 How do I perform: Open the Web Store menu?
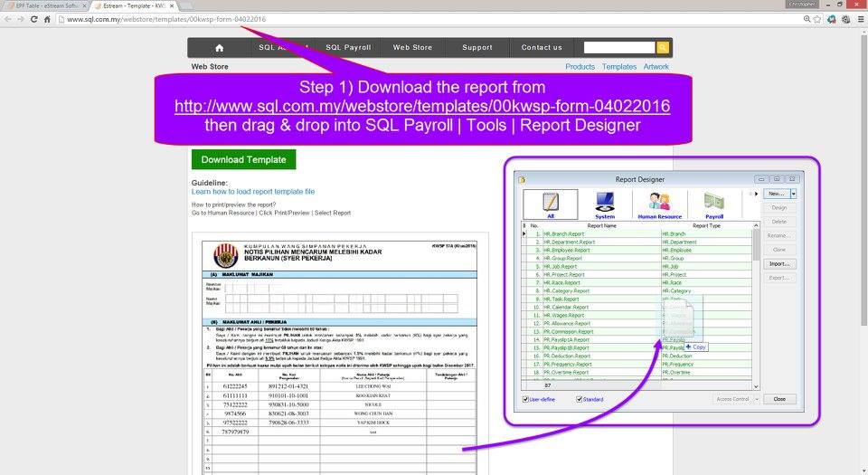pos(412,48)
